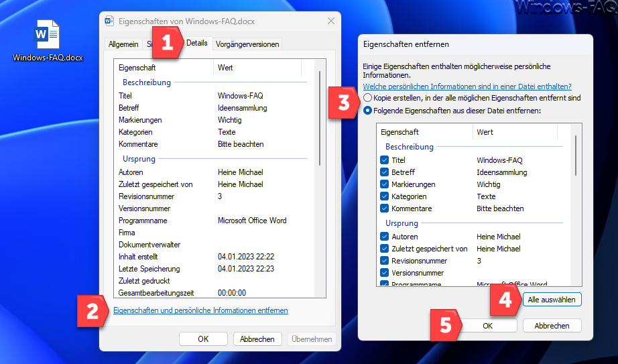Collapse the Ursprung group in Details list
The height and width of the screenshot is (364, 618).
pos(139,159)
